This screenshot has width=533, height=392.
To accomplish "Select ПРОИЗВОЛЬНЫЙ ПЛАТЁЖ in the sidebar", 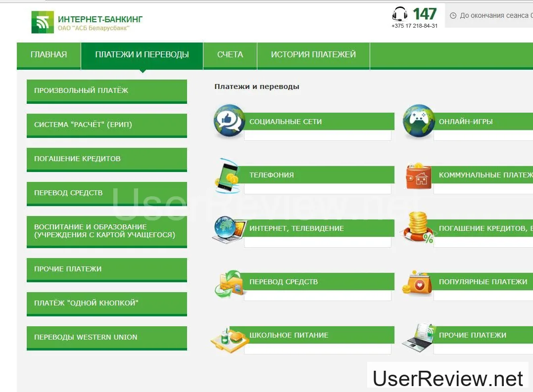I will click(106, 91).
